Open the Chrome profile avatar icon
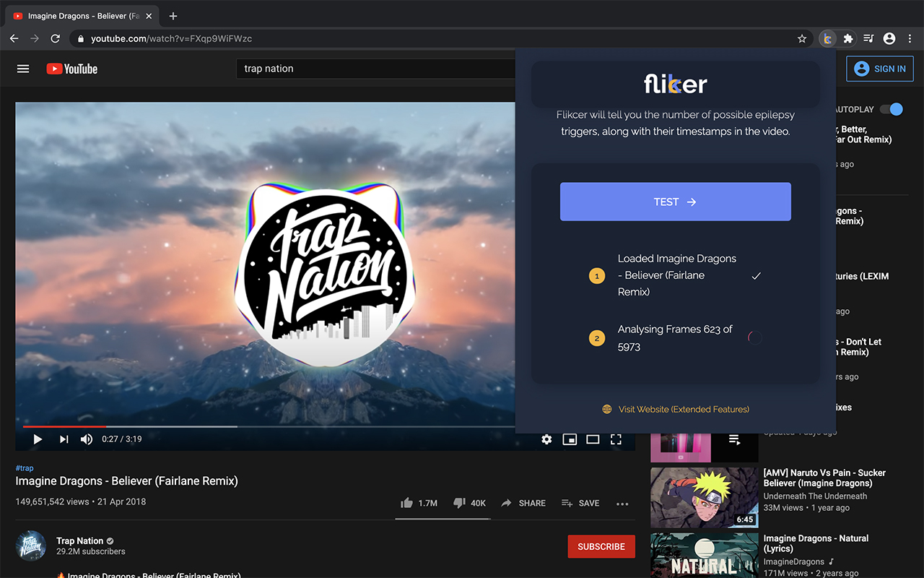 point(889,38)
